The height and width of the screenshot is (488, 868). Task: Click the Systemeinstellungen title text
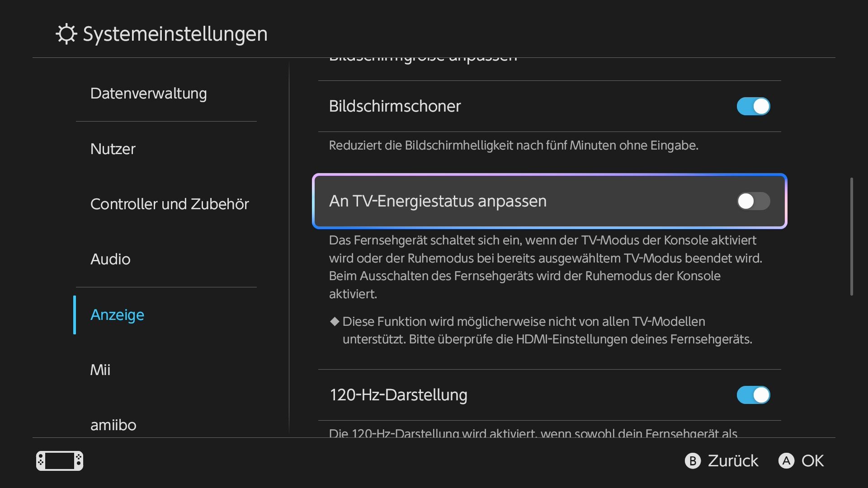pos(175,34)
